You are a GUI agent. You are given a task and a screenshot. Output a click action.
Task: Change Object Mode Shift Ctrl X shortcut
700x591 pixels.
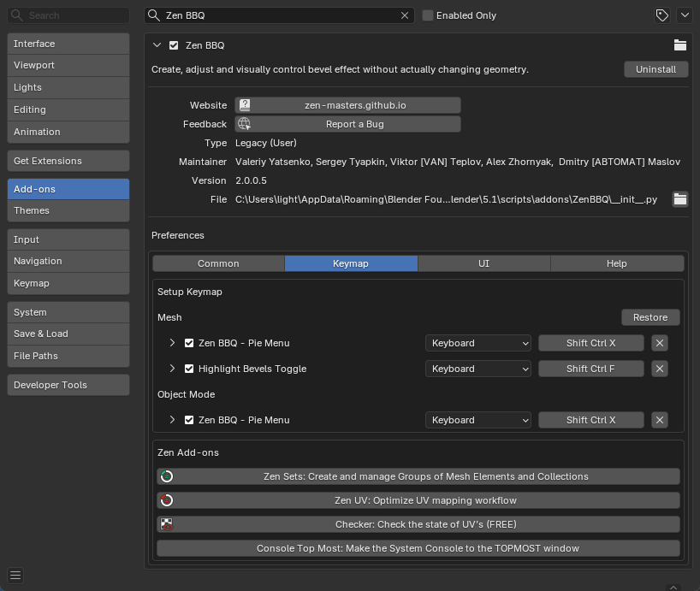(x=591, y=420)
